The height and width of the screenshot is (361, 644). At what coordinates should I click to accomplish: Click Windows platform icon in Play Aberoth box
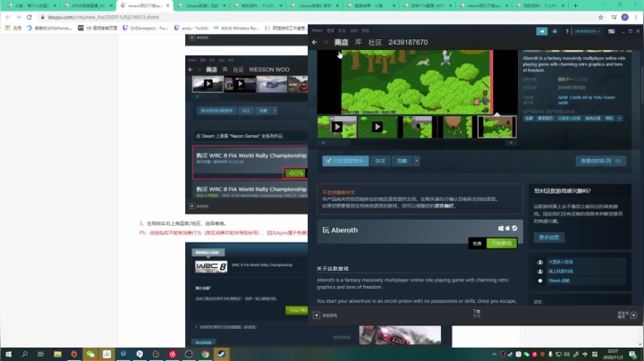pyautogui.click(x=501, y=228)
